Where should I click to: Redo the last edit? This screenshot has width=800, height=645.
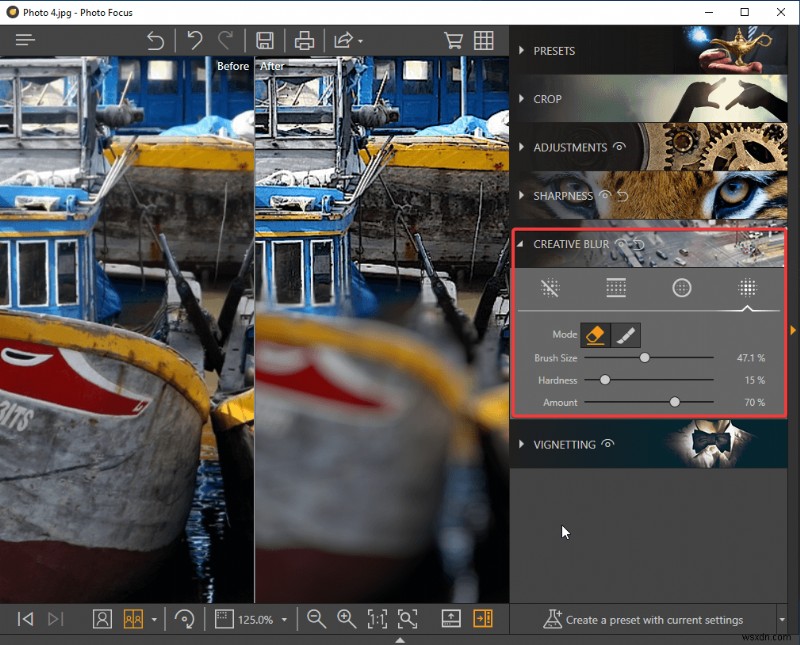(x=225, y=40)
